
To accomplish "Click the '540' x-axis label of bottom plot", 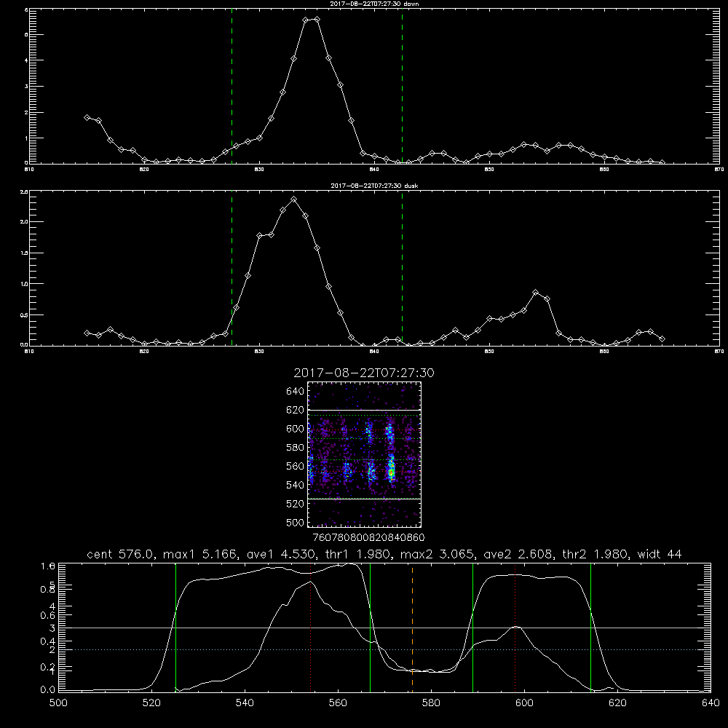I will click(245, 703).
